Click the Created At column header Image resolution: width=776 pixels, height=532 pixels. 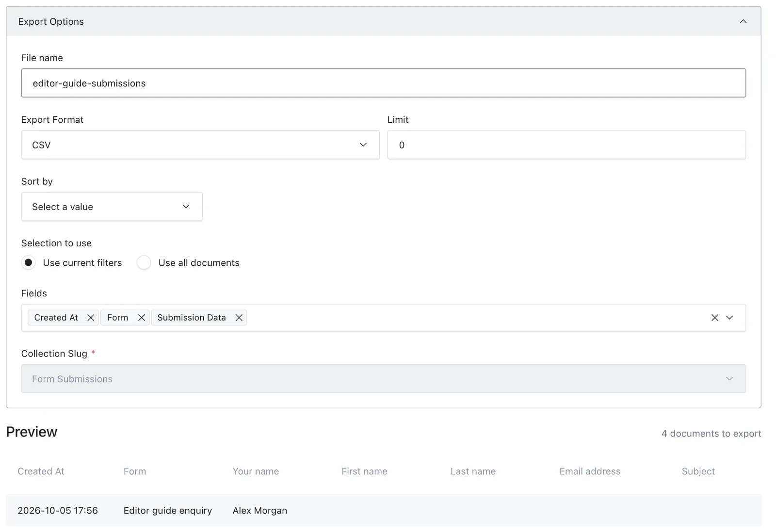[x=41, y=471]
